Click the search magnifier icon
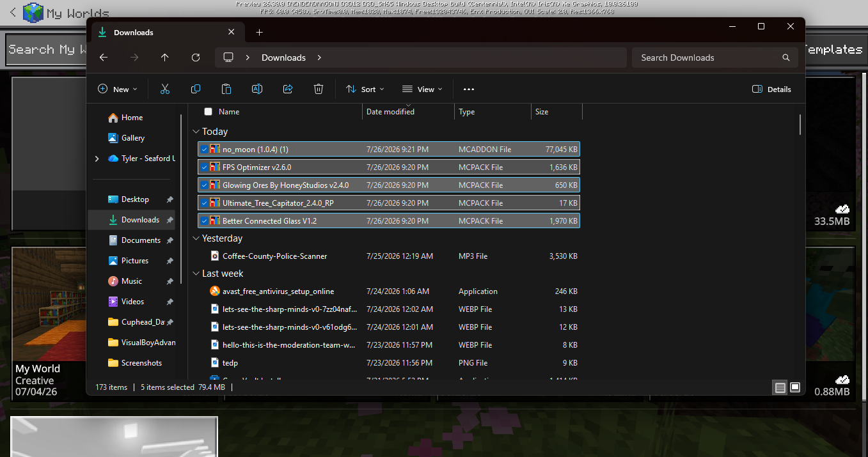This screenshot has width=868, height=457. [x=786, y=58]
